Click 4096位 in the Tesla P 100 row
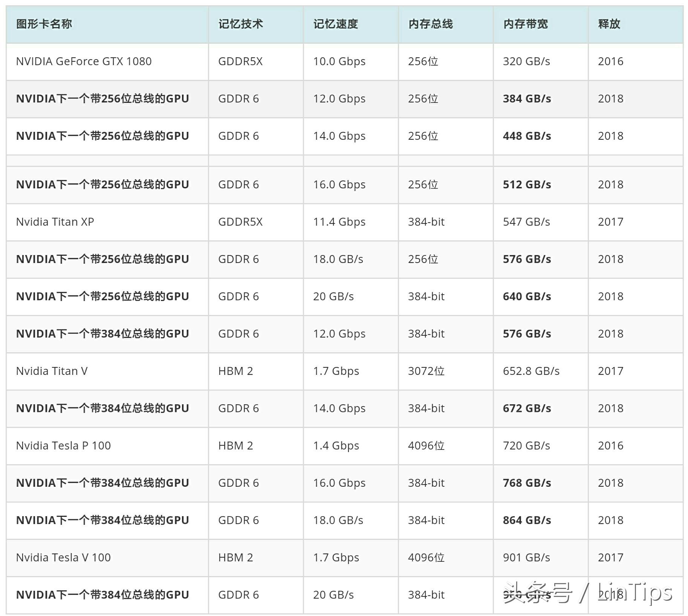This screenshot has width=688, height=616. click(426, 446)
